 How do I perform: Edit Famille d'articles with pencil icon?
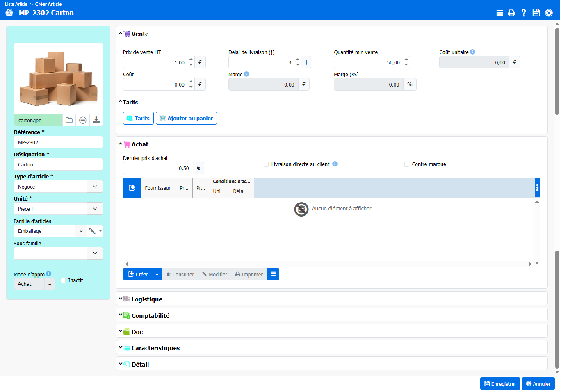(92, 231)
